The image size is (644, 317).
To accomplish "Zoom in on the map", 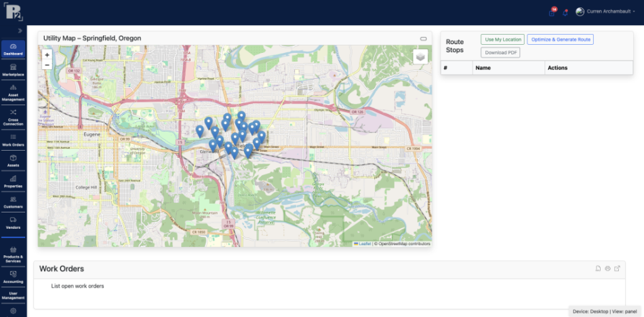I will point(47,54).
